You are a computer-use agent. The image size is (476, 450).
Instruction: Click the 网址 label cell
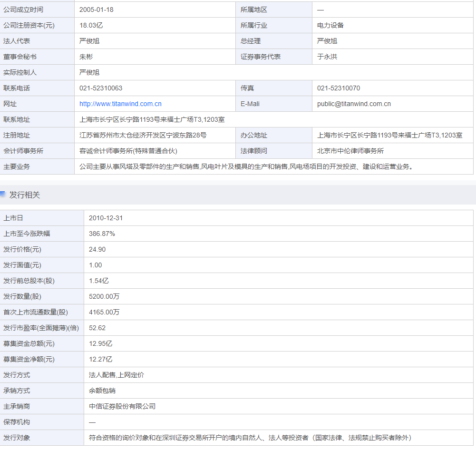pyautogui.click(x=37, y=104)
